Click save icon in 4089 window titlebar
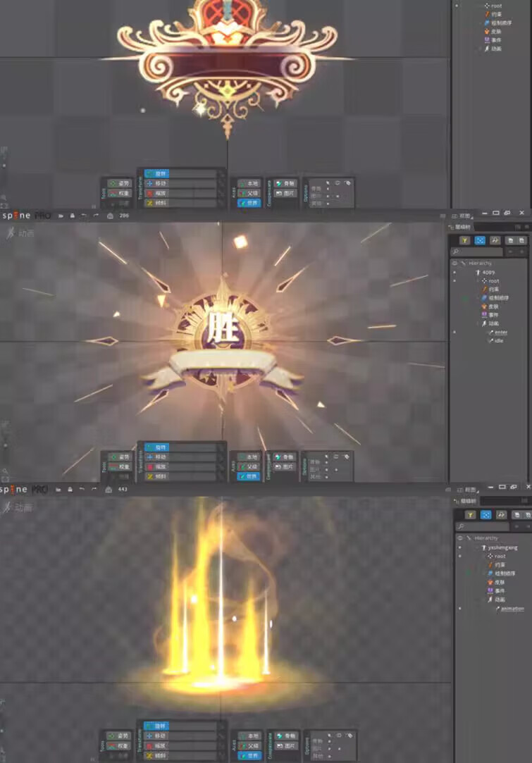 pyautogui.click(x=73, y=216)
